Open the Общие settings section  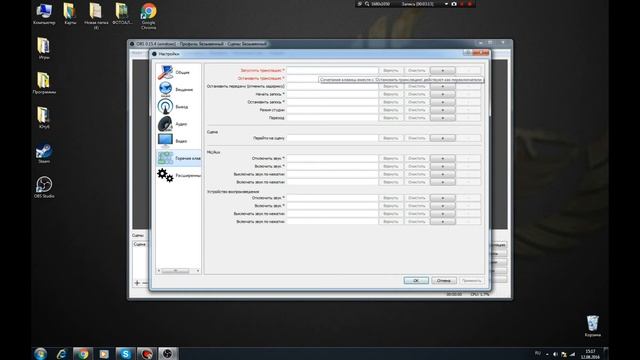click(x=178, y=72)
